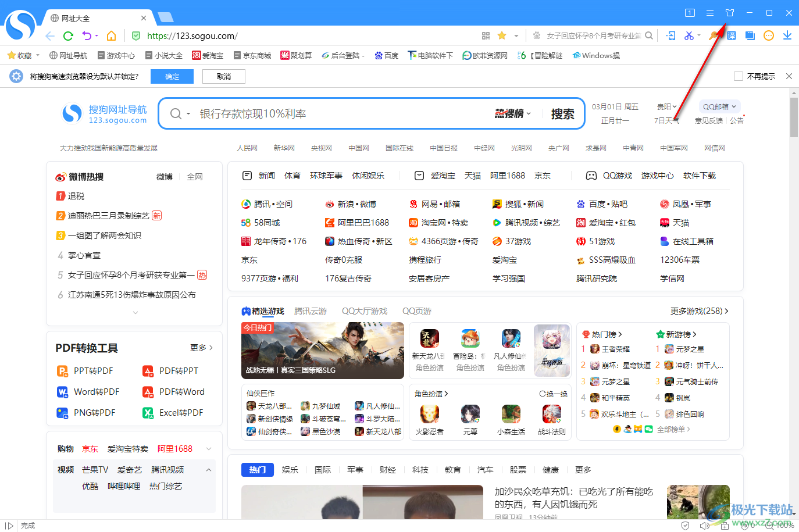Open the search type dropdown beside magnifier
799x532 pixels.
tap(188, 114)
